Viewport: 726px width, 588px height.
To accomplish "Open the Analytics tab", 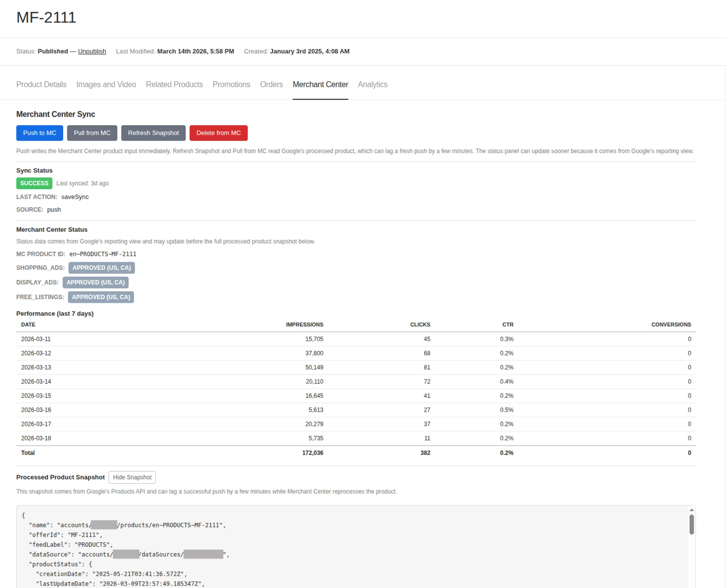I will [373, 84].
